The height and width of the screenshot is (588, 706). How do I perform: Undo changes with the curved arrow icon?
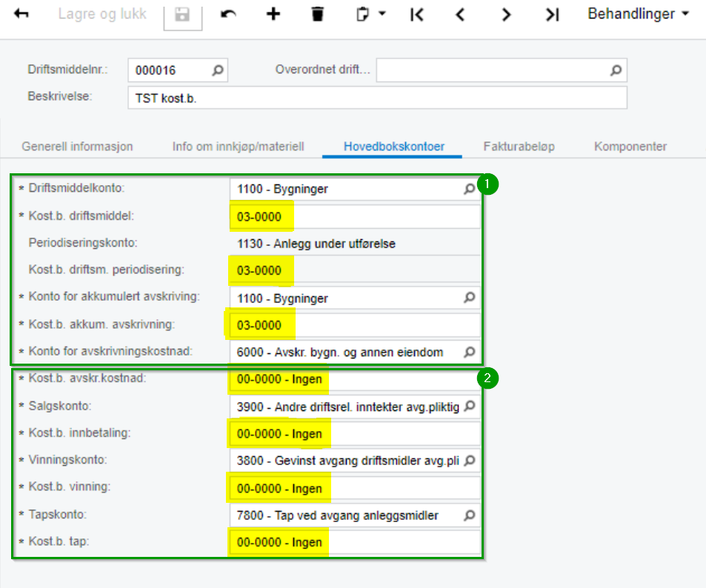point(228,14)
